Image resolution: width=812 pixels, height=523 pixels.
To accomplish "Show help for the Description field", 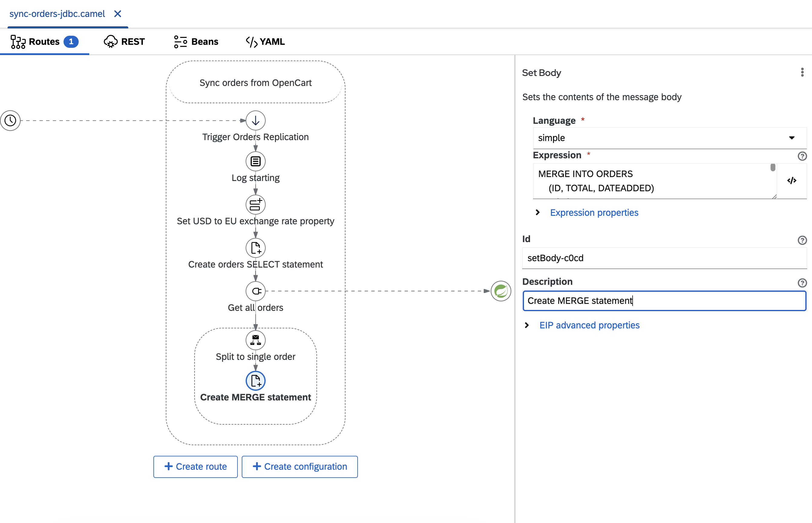I will click(802, 283).
